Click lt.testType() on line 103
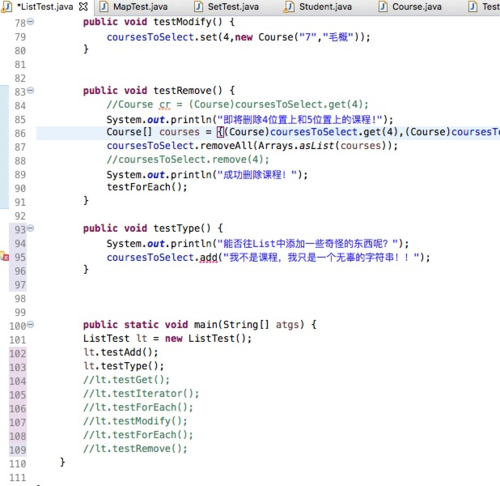Screen dimensions: 500x486 pos(124,366)
